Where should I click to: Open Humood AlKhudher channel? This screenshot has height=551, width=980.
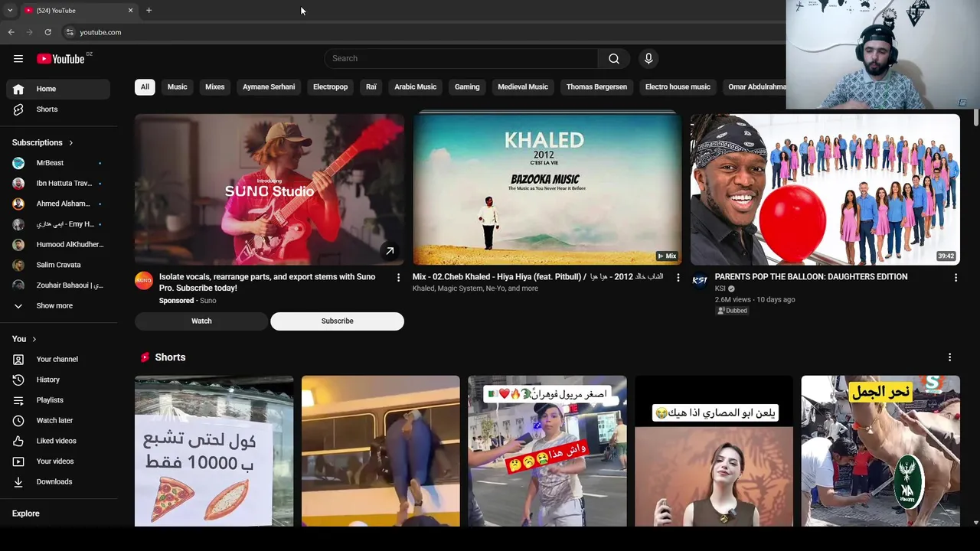coord(58,245)
